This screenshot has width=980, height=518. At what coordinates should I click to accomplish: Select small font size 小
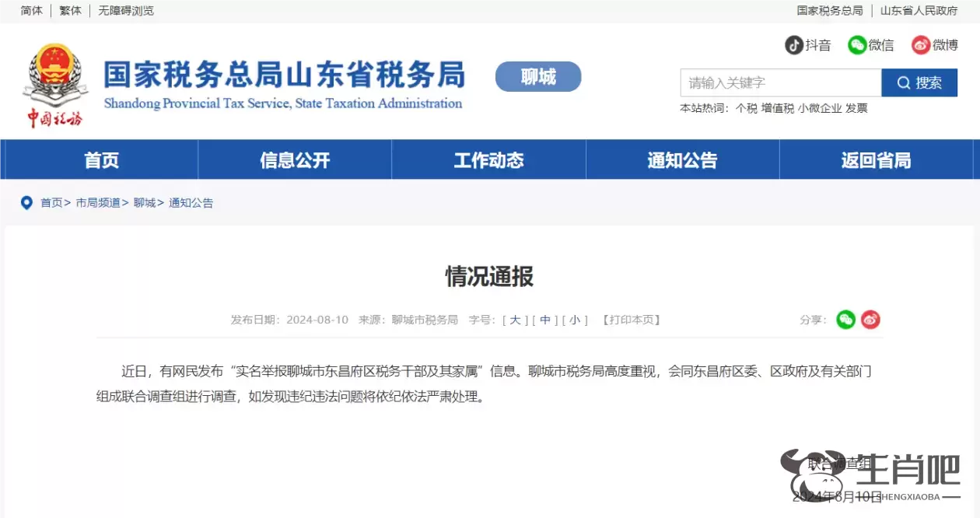pyautogui.click(x=574, y=320)
